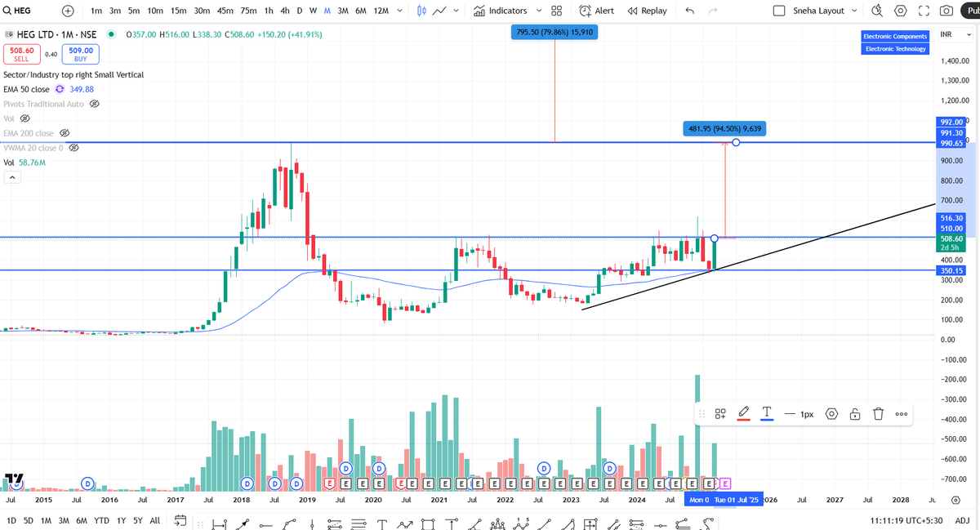The height and width of the screenshot is (530, 980).
Task: Show the hidden Vol indicator via eye
Action: click(x=24, y=118)
